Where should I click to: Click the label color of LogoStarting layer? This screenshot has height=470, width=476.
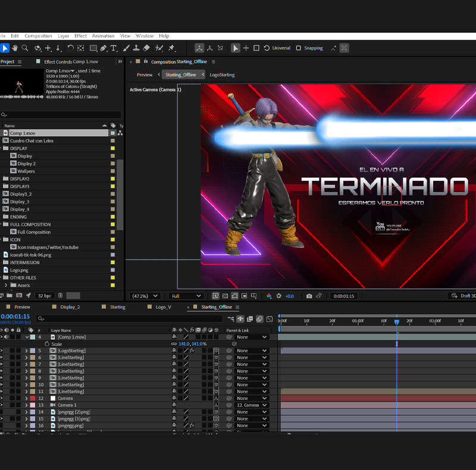coord(33,350)
